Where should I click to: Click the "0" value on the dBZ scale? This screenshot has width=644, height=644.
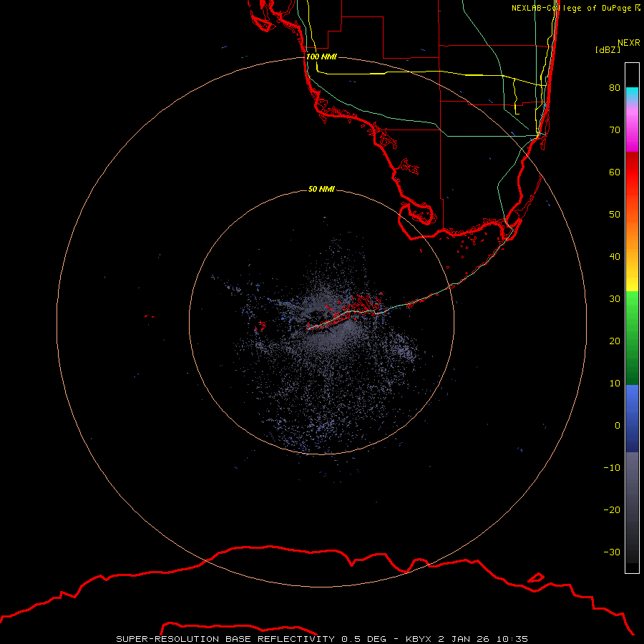click(x=618, y=426)
